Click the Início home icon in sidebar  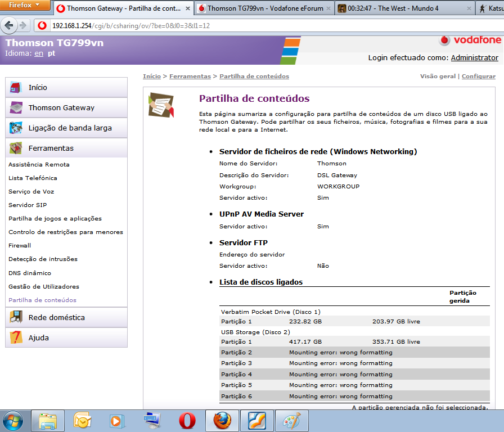(x=16, y=87)
